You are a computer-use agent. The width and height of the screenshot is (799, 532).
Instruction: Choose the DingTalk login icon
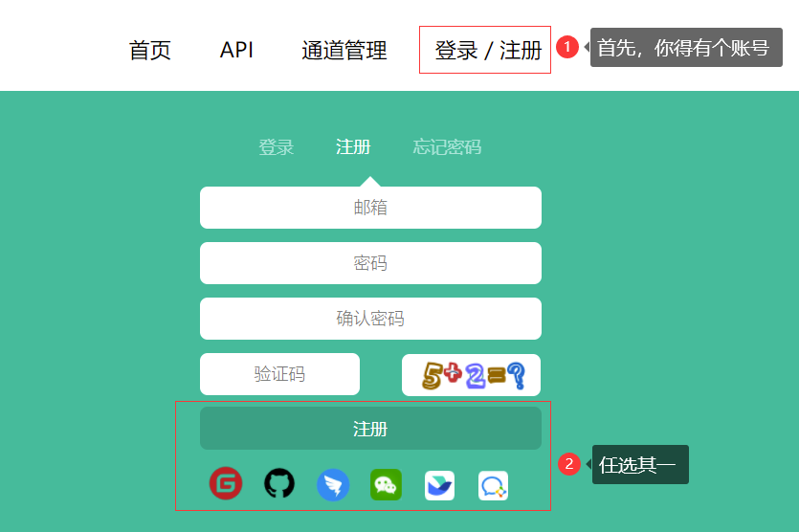pos(333,484)
